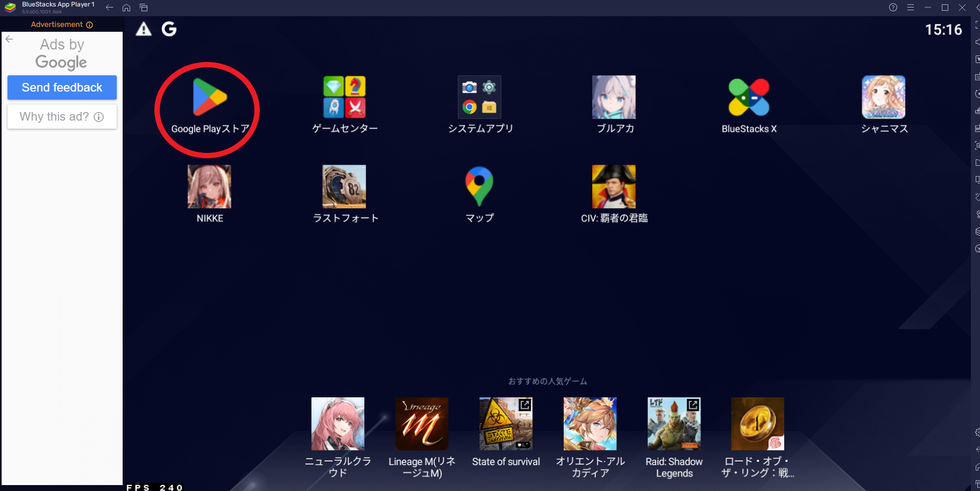Viewport: 980px width, 491px height.
Task: Launch the NIKKE game
Action: (209, 187)
